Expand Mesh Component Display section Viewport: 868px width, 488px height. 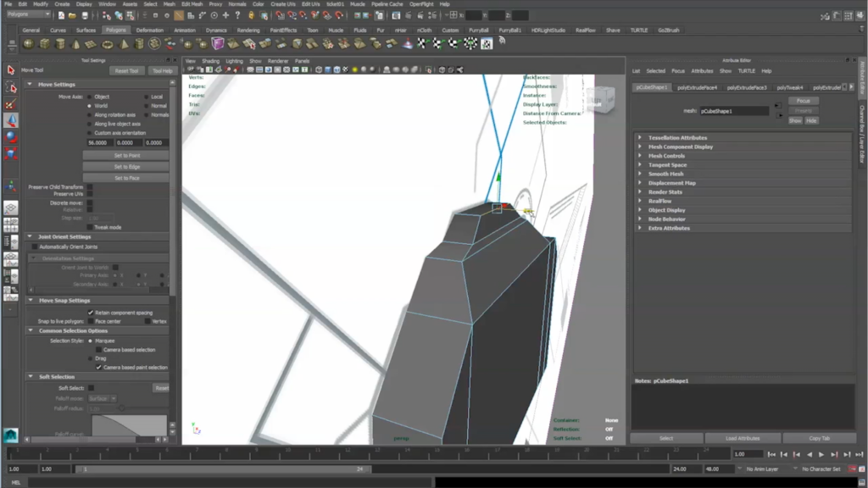pos(640,147)
